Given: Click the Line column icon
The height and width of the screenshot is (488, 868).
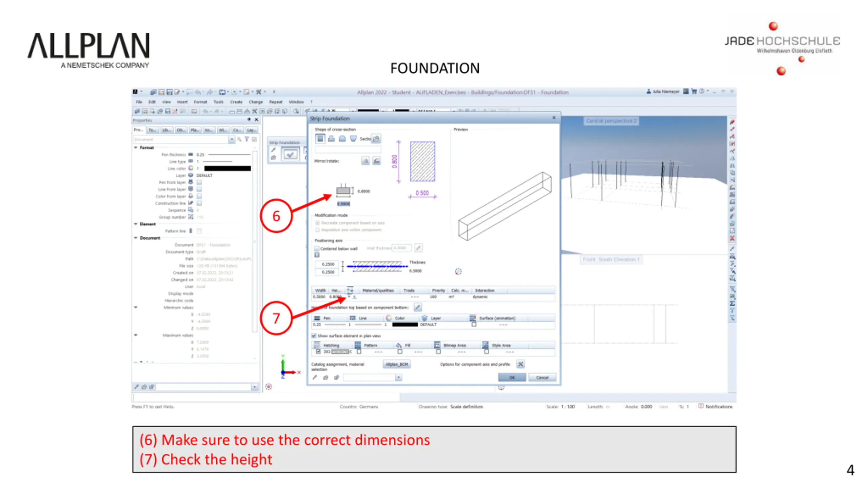Looking at the screenshot, I should (x=353, y=318).
